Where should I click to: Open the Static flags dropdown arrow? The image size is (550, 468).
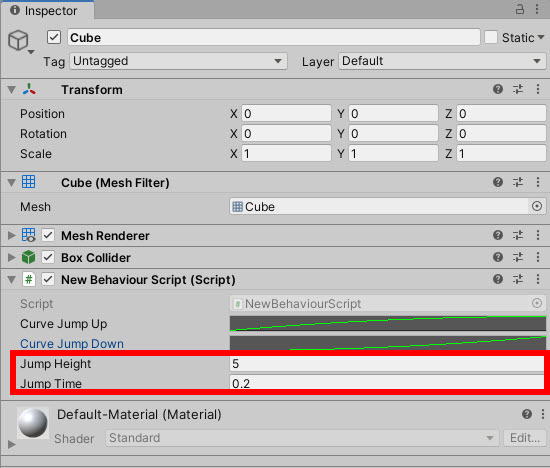click(x=541, y=37)
